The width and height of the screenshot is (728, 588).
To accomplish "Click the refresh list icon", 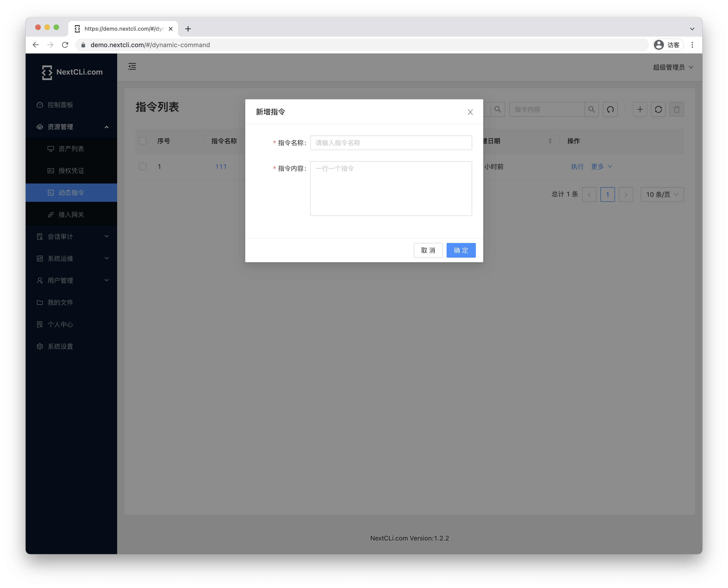I will click(658, 109).
